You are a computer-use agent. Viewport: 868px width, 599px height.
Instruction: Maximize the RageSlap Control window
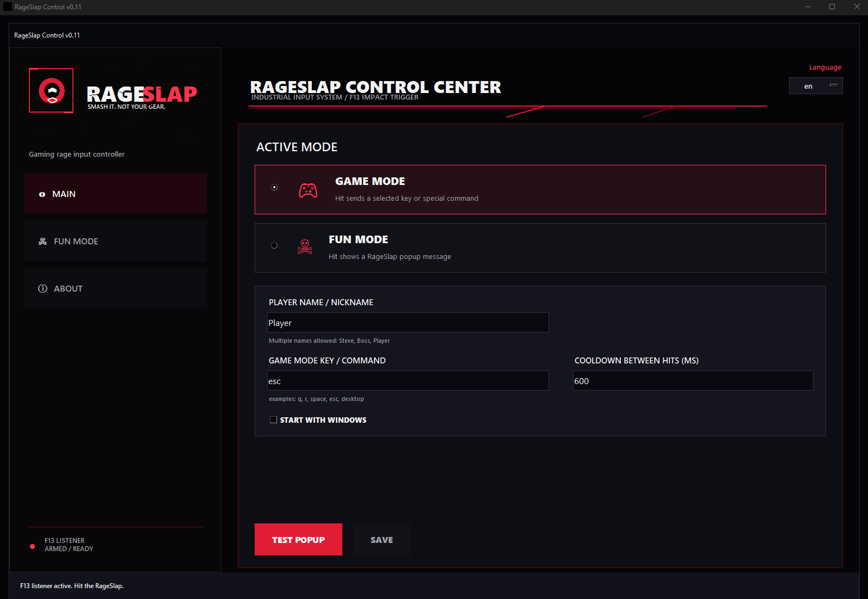tap(832, 7)
